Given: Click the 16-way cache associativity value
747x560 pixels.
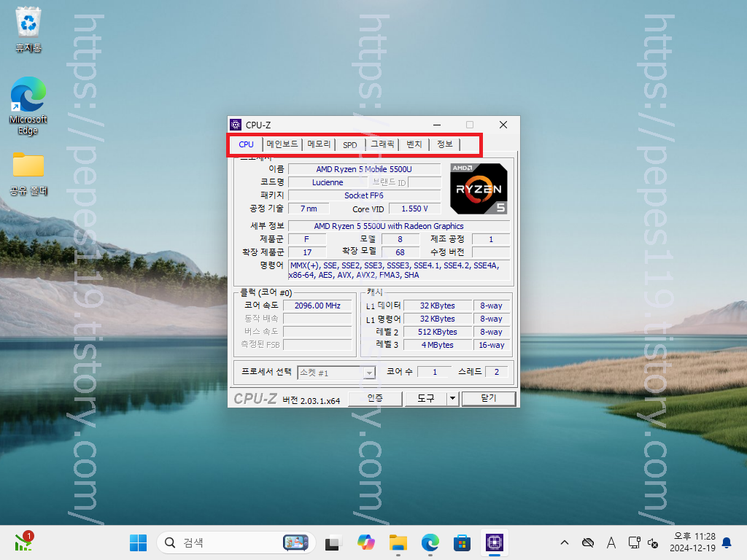Looking at the screenshot, I should 491,345.
